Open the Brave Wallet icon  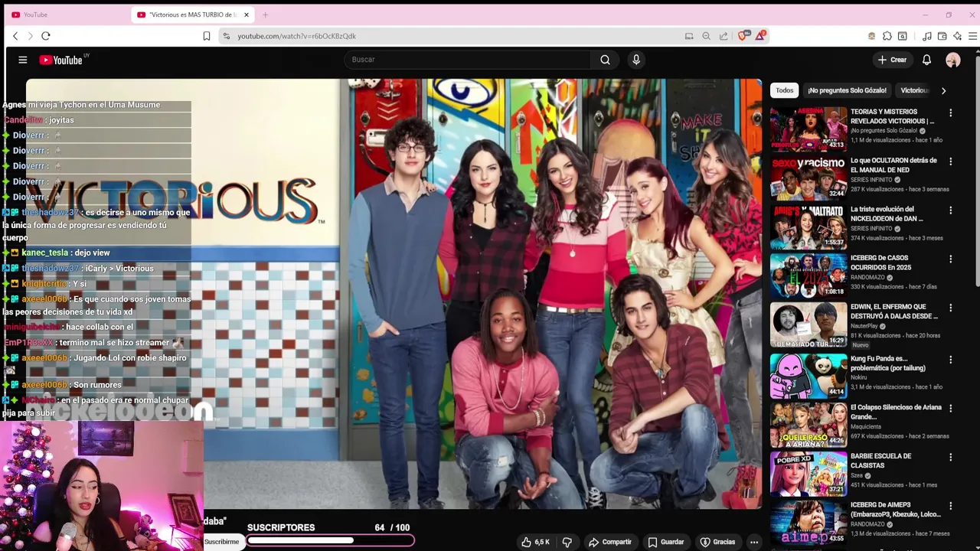click(942, 36)
